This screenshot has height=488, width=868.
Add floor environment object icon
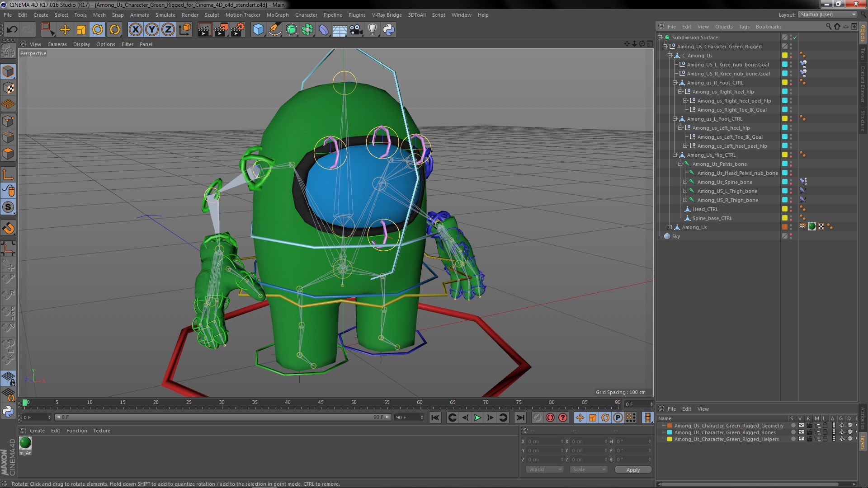click(x=340, y=30)
